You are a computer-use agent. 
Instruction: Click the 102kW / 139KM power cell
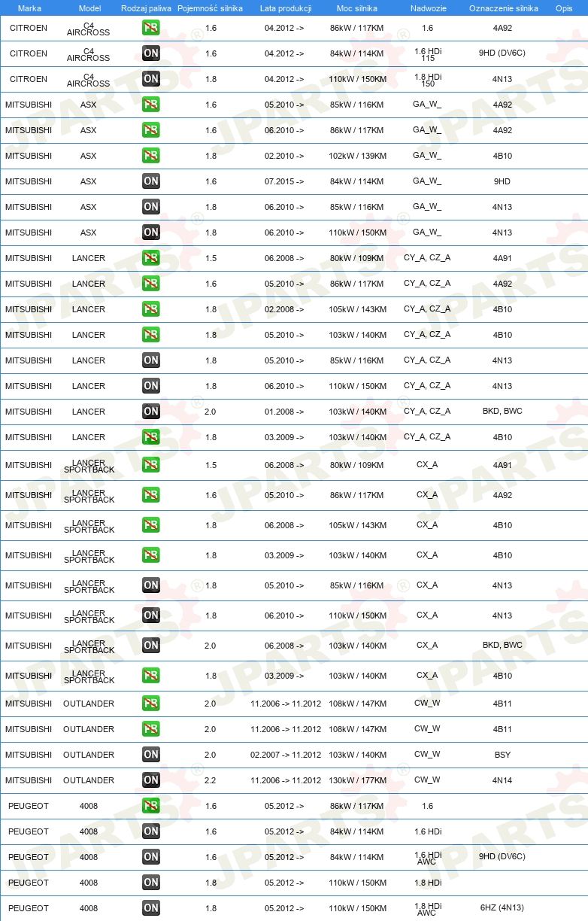point(358,156)
